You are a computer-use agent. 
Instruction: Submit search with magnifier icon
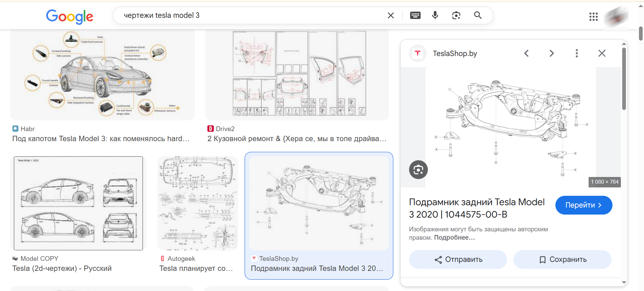click(x=478, y=15)
